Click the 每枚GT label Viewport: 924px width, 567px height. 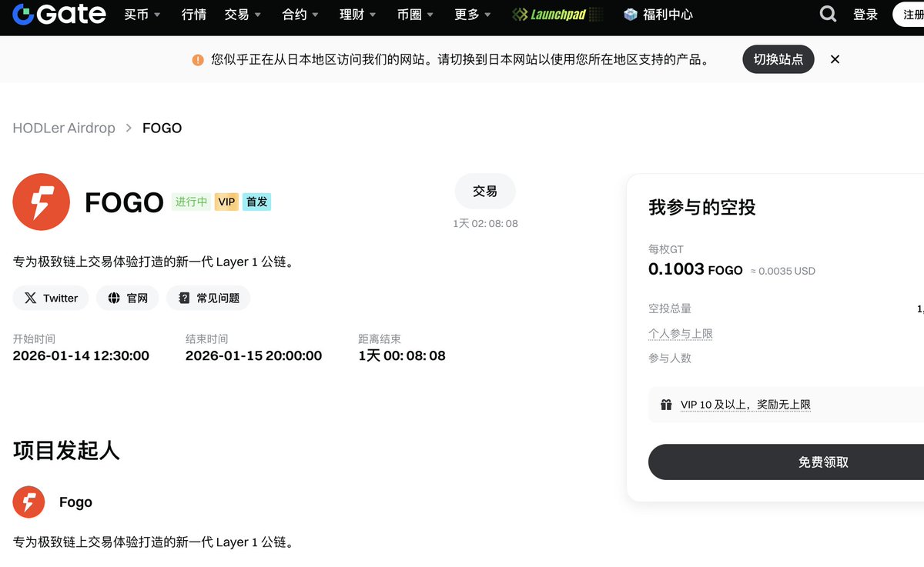coord(666,249)
